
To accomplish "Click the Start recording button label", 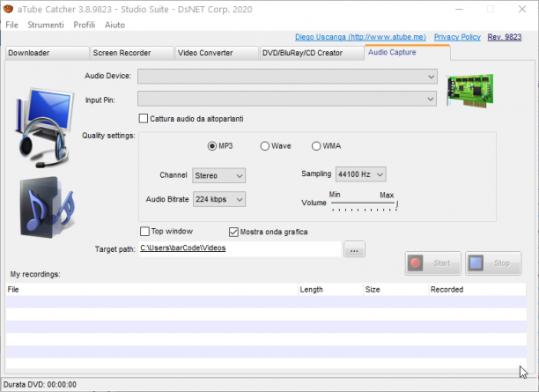I will (x=442, y=263).
